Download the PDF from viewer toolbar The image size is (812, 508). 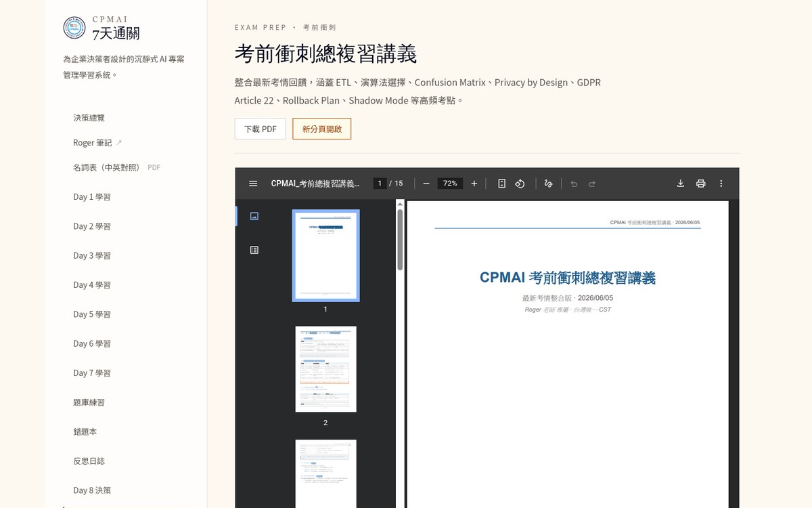681,184
